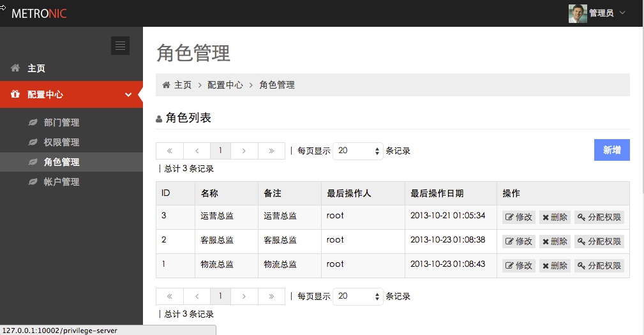Image resolution: width=644 pixels, height=335 pixels.
Task: Click 修改 for 运营总监 row
Action: [x=519, y=217]
